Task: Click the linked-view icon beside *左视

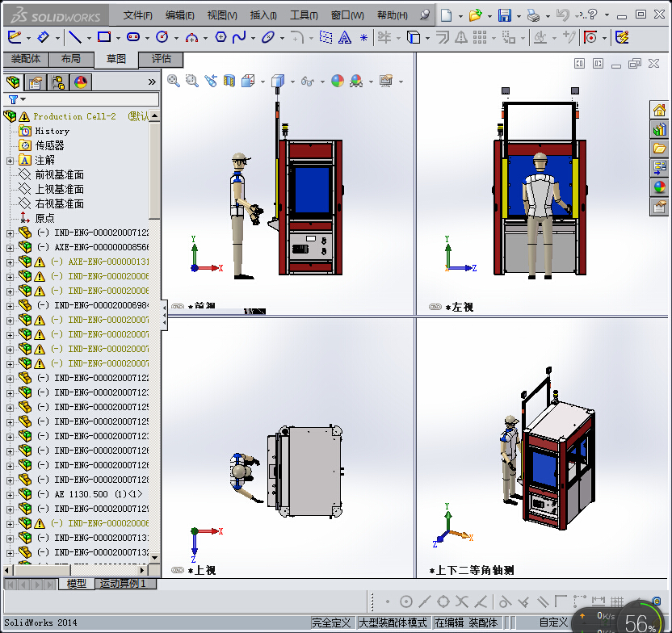Action: tap(435, 307)
